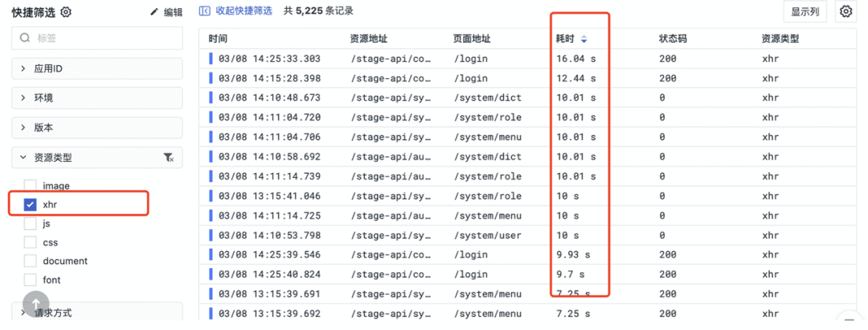Image resolution: width=868 pixels, height=330 pixels.
Task: Select the row timed 03/08 14:11:04.720
Action: pos(527,117)
